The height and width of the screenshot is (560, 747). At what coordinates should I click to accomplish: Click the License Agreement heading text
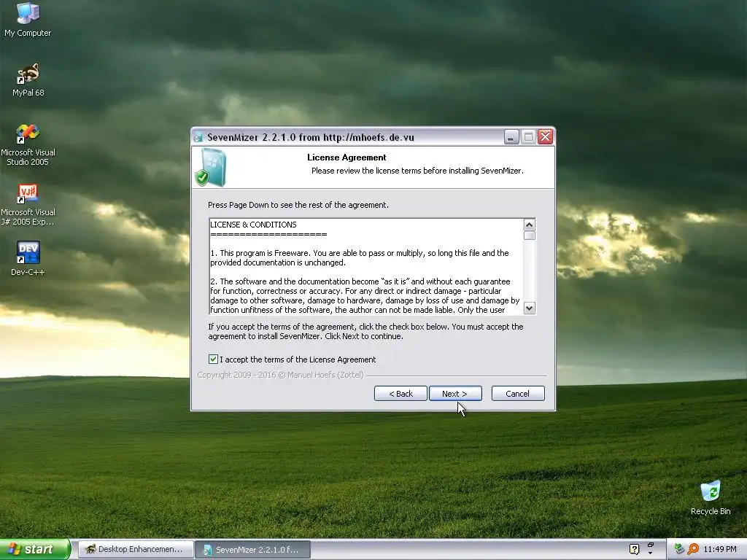[347, 157]
